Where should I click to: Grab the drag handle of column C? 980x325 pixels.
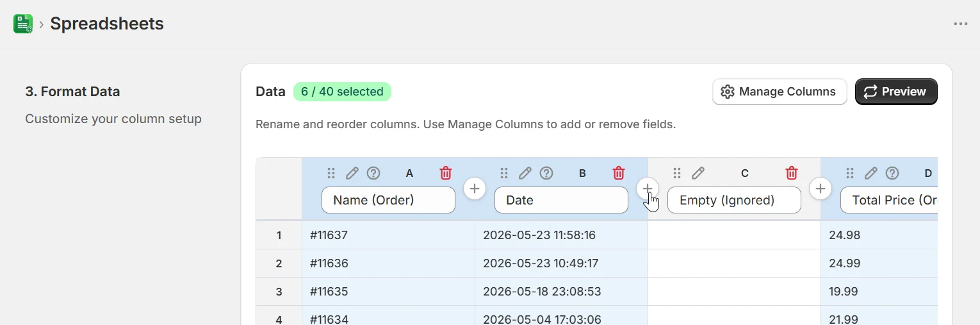(x=677, y=173)
